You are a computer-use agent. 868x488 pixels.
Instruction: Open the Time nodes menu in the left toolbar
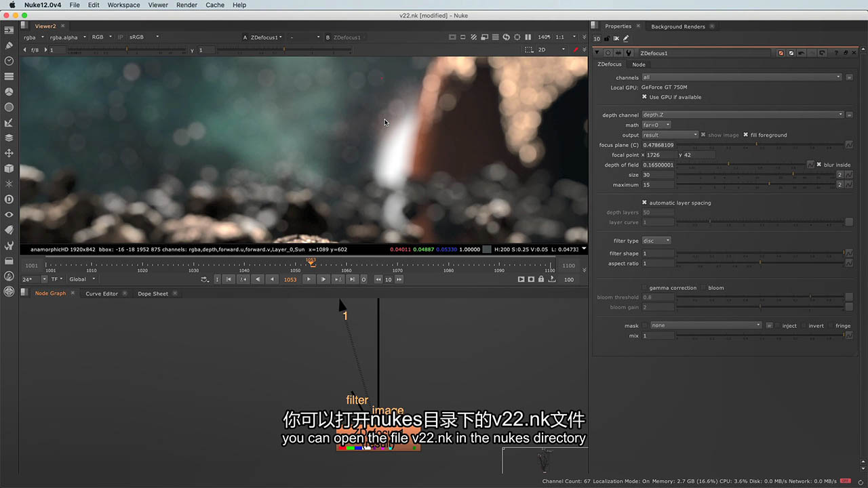[x=9, y=61]
